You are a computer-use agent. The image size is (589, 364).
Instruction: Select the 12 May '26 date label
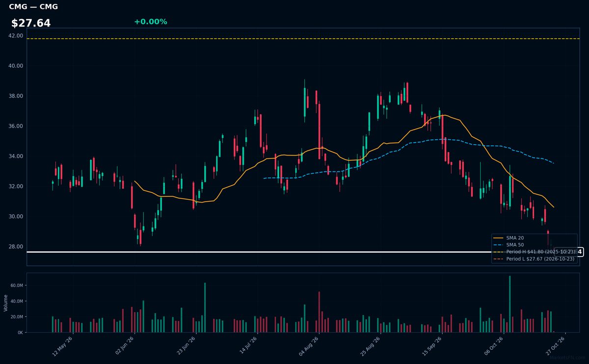63,346
